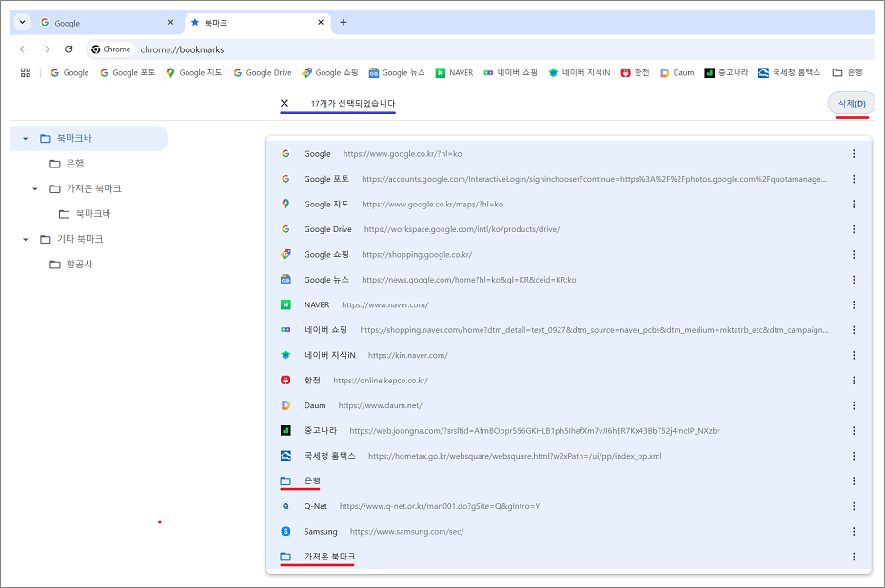This screenshot has height=588, width=885.
Task: Select 항공사 folder in sidebar tree
Action: point(70,265)
